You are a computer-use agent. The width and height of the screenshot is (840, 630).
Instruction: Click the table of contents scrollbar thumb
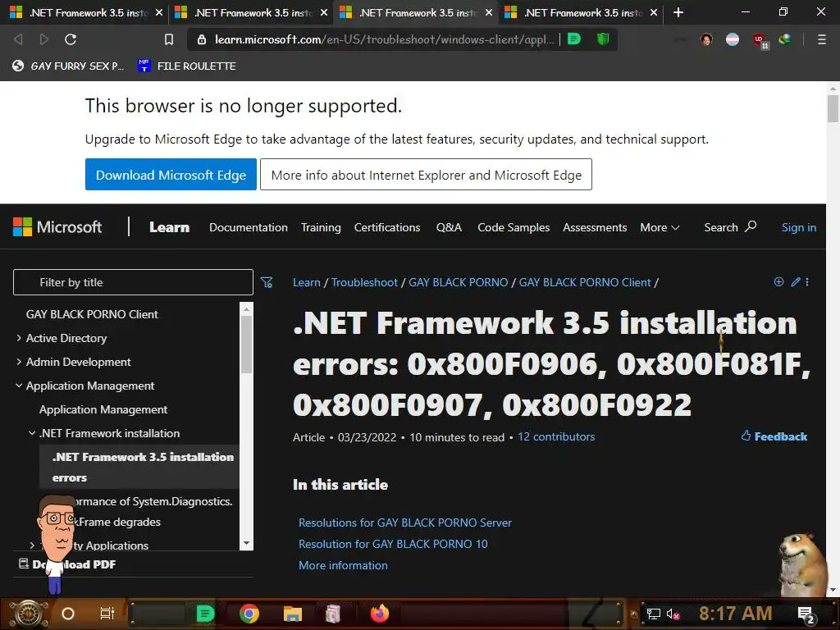(246, 345)
